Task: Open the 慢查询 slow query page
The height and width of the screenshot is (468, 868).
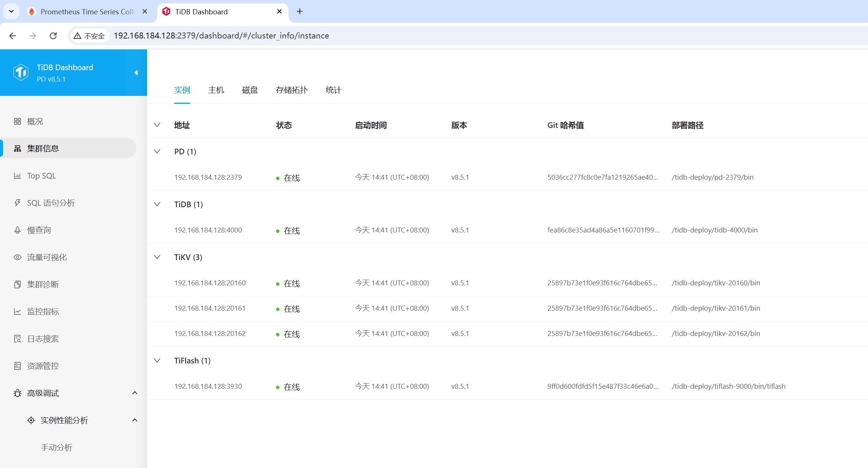Action: [x=39, y=230]
